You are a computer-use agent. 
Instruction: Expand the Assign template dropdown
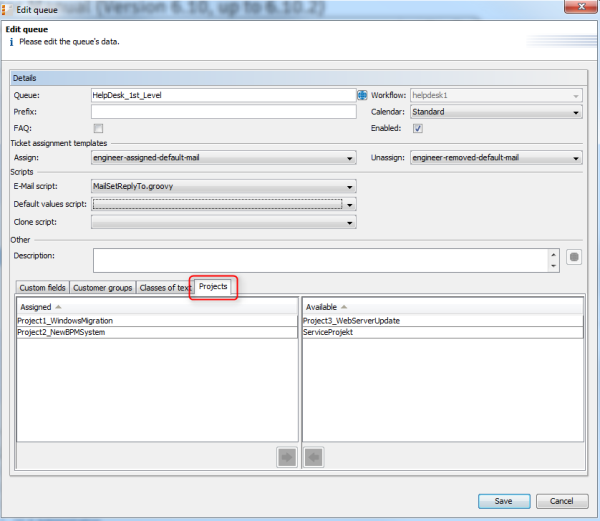[223, 158]
